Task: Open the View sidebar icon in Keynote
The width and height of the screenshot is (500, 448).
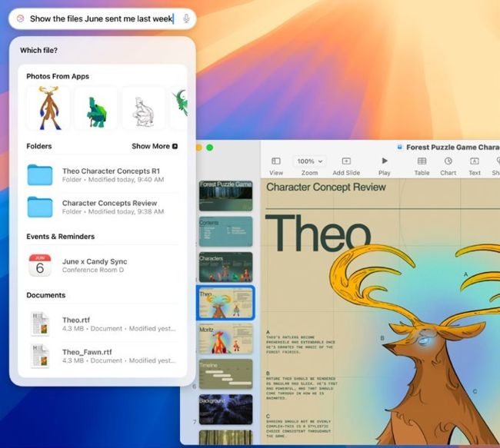Action: point(276,161)
